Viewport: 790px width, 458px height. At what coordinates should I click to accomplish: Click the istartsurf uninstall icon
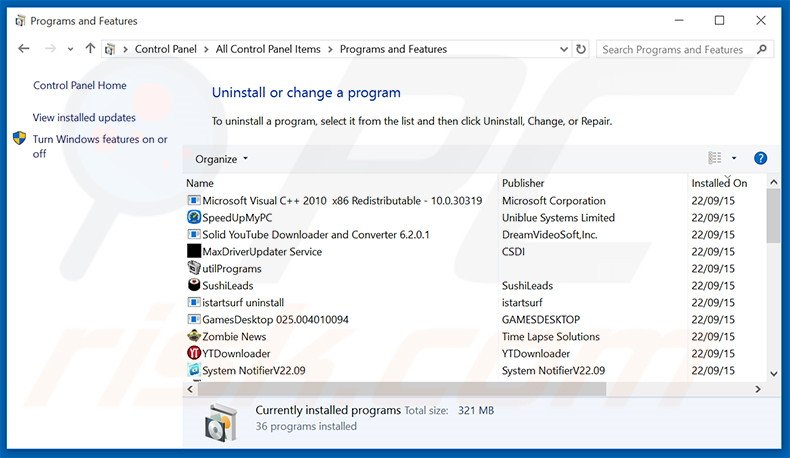194,302
